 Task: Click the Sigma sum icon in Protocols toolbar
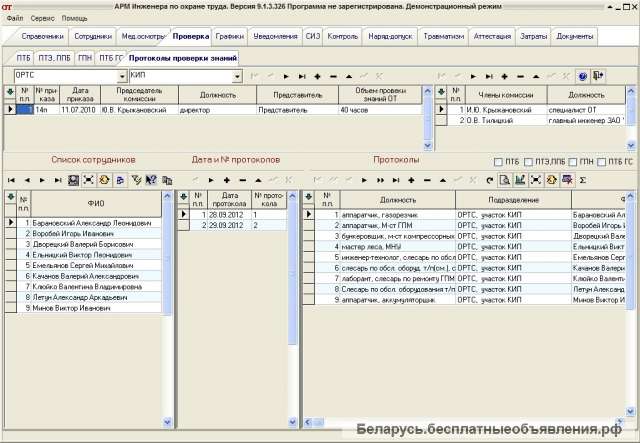coord(583,180)
